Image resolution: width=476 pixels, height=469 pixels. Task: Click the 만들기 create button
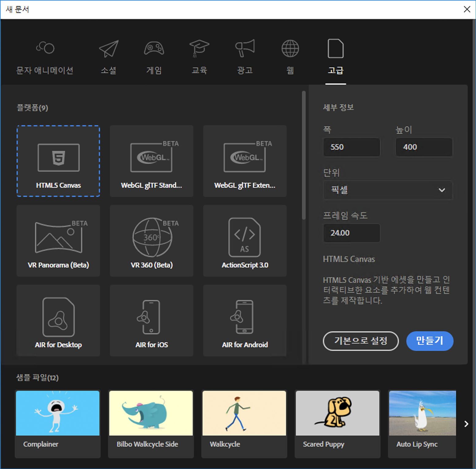coord(430,341)
